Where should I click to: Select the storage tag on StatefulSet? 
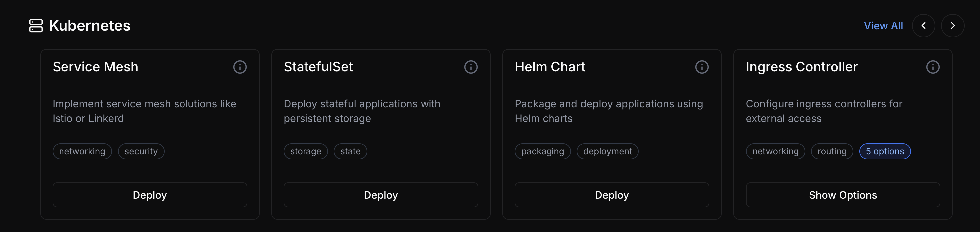point(306,151)
